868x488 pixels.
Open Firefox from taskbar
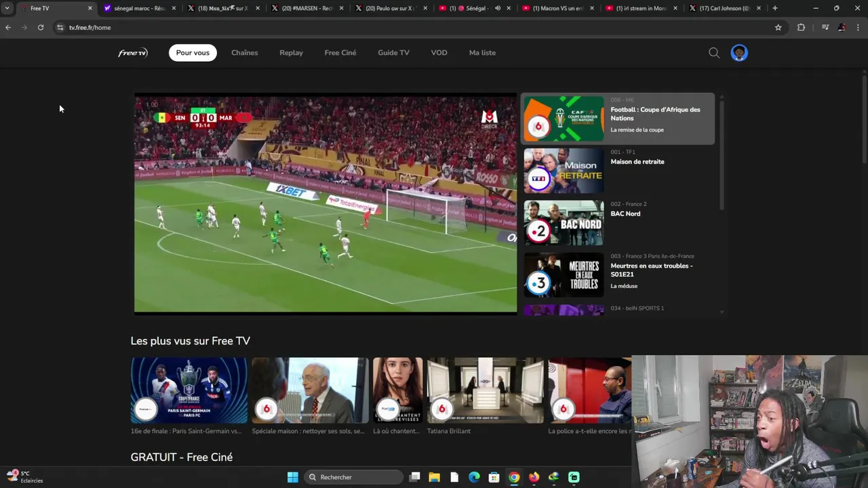(x=534, y=477)
